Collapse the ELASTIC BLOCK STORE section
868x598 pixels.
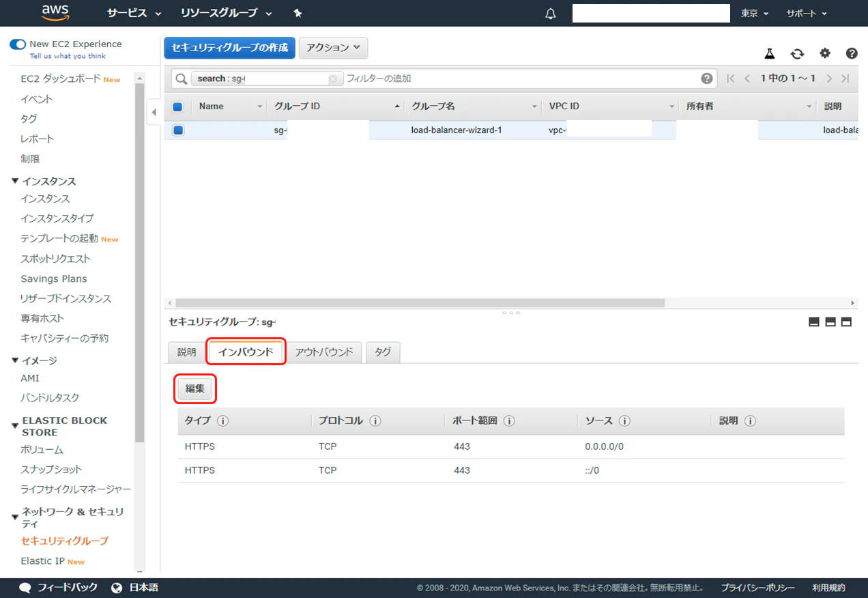click(15, 427)
